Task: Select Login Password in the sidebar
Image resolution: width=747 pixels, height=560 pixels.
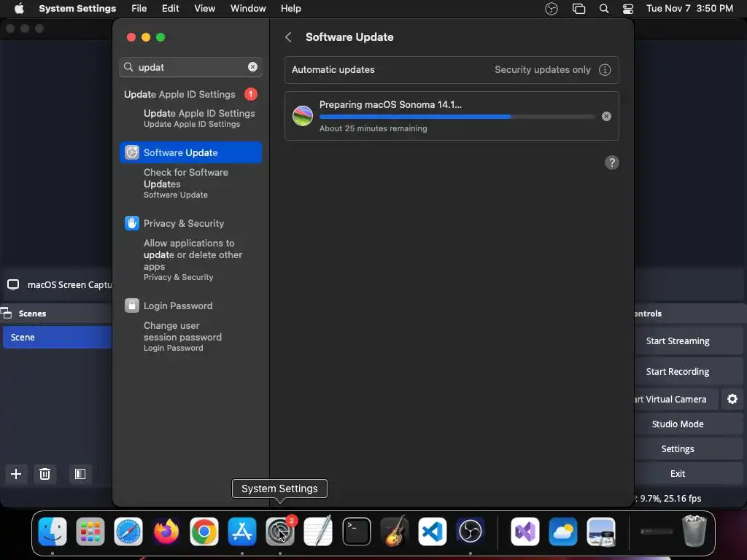Action: pos(178,306)
